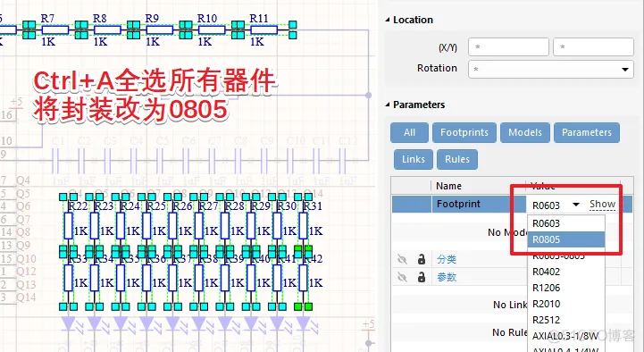Collapse the Parameters section triangle
The width and height of the screenshot is (644, 352).
coord(388,105)
